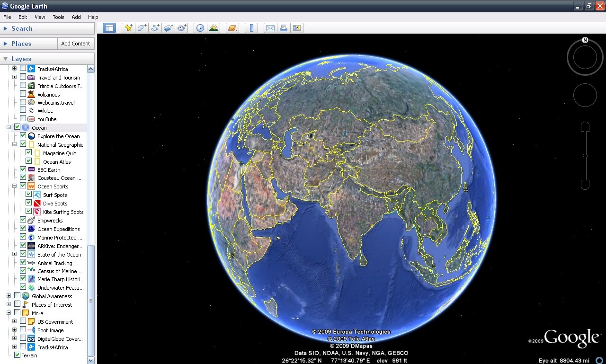Uncheck the Ocean layer group
Screen dimensions: 606x364
[x=17, y=127]
